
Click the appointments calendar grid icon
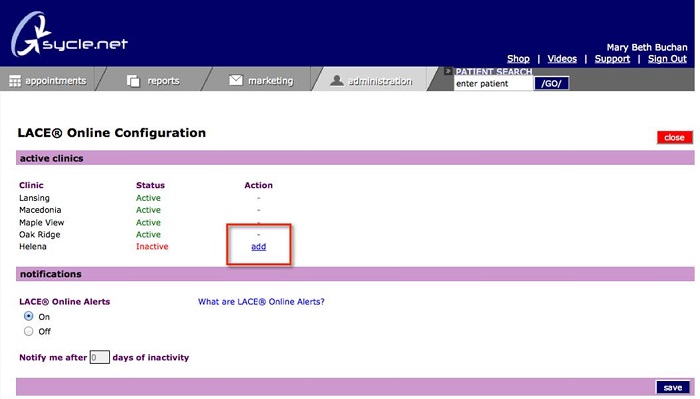(x=15, y=81)
